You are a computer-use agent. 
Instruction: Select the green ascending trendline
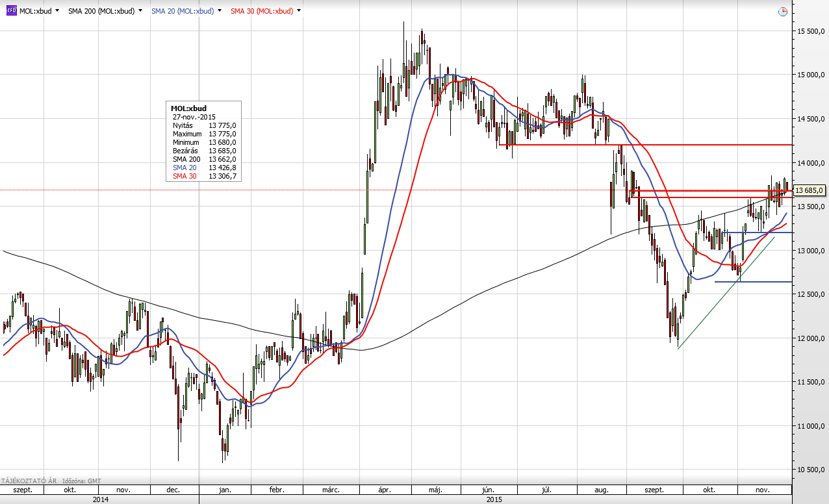[726, 294]
